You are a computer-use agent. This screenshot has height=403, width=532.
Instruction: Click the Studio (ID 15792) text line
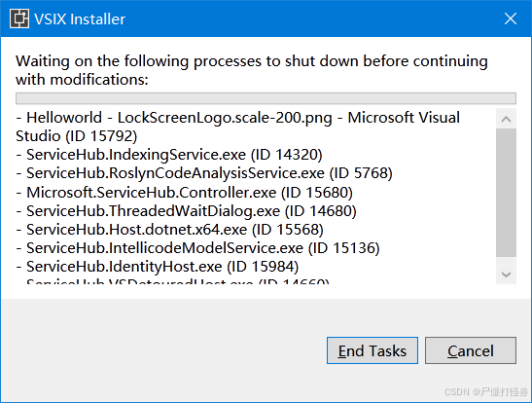(x=76, y=136)
